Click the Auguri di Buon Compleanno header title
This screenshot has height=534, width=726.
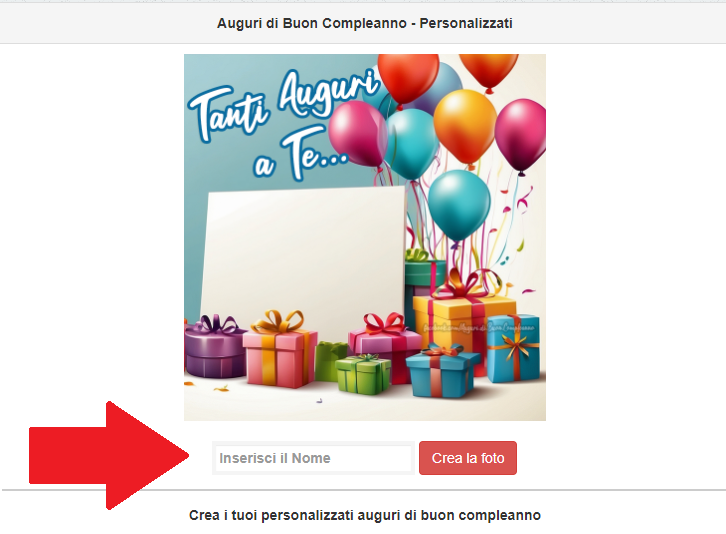364,23
